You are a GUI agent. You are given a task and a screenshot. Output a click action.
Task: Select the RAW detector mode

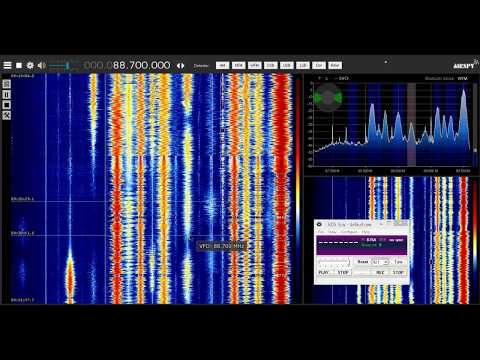(335, 65)
